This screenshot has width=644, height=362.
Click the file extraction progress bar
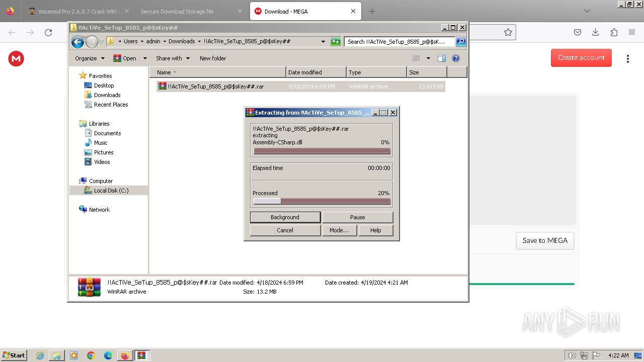[321, 151]
